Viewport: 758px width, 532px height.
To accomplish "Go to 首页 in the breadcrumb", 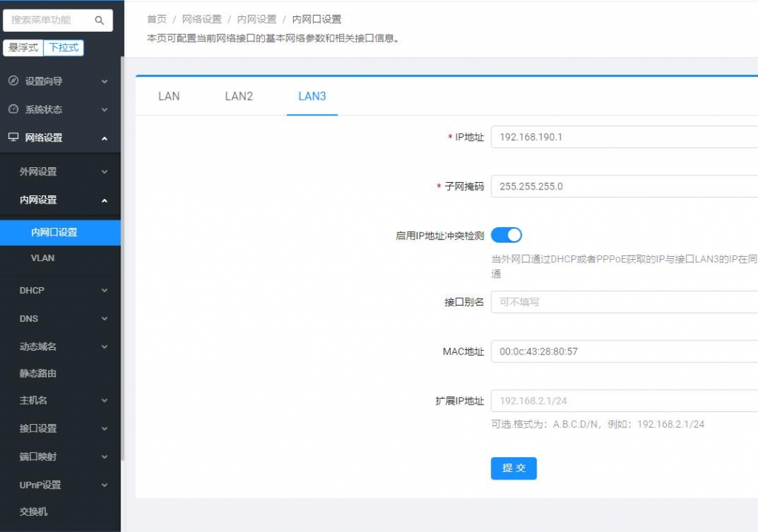I will tap(157, 19).
